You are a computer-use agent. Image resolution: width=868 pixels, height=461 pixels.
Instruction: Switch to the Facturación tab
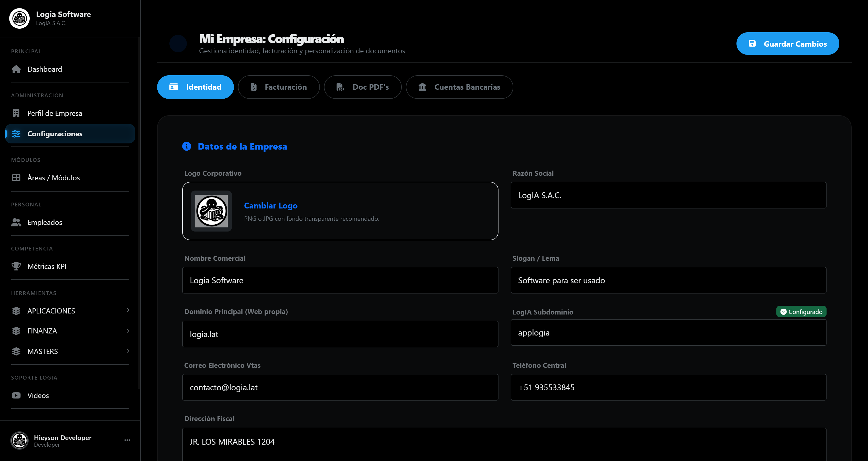279,87
